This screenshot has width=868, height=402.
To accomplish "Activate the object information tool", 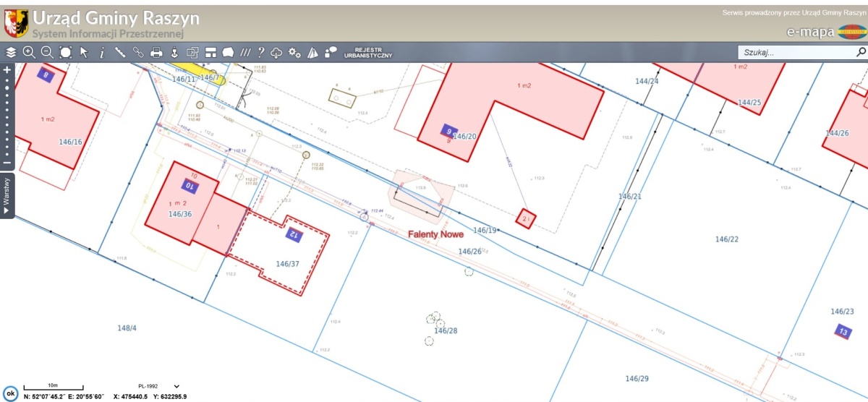I will [102, 52].
